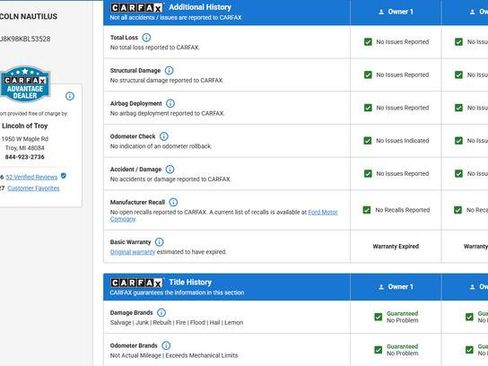Screen dimensions: 488x366
Task: Click 'No structural damage reported to CARFAX' text
Action: tap(167, 80)
